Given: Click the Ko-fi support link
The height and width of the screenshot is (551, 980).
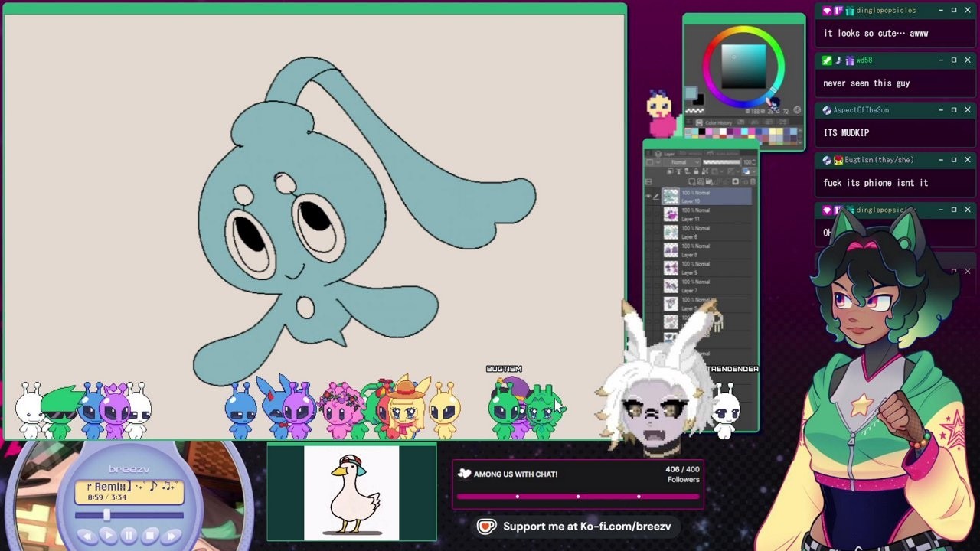Looking at the screenshot, I should (x=586, y=527).
